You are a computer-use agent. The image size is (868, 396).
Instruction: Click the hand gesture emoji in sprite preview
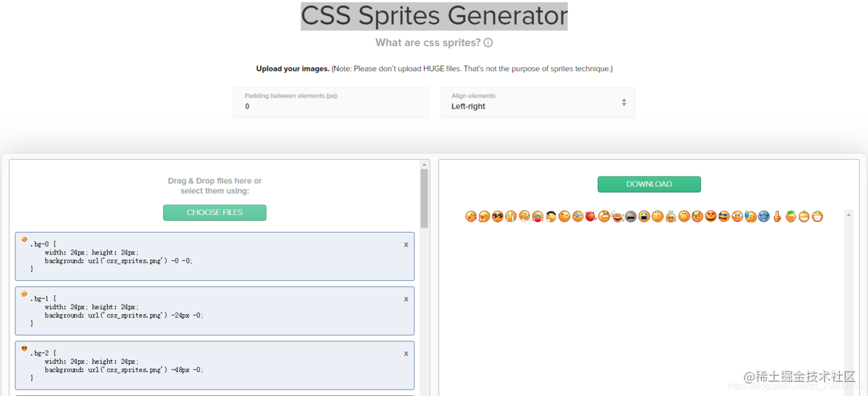(777, 217)
